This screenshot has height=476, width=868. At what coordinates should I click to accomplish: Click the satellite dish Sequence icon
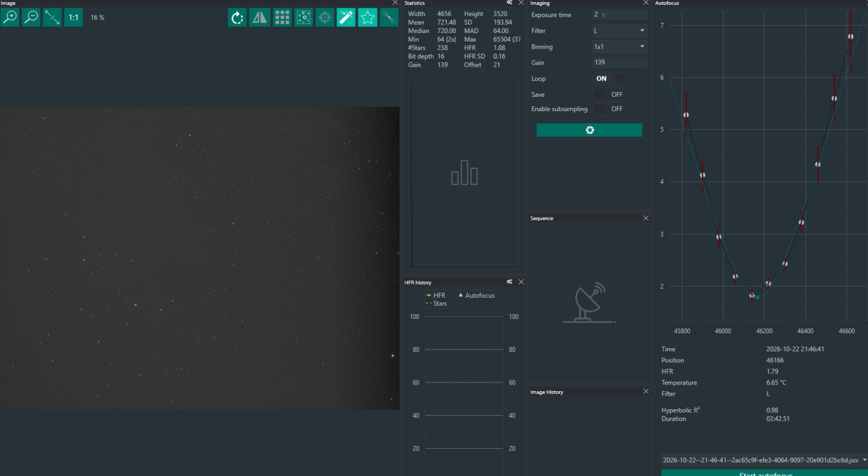click(x=590, y=303)
